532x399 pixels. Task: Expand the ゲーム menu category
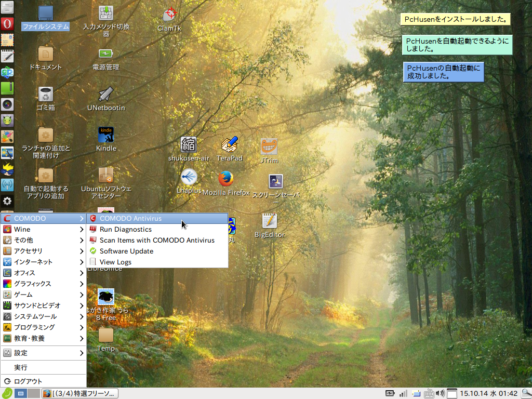pos(43,295)
